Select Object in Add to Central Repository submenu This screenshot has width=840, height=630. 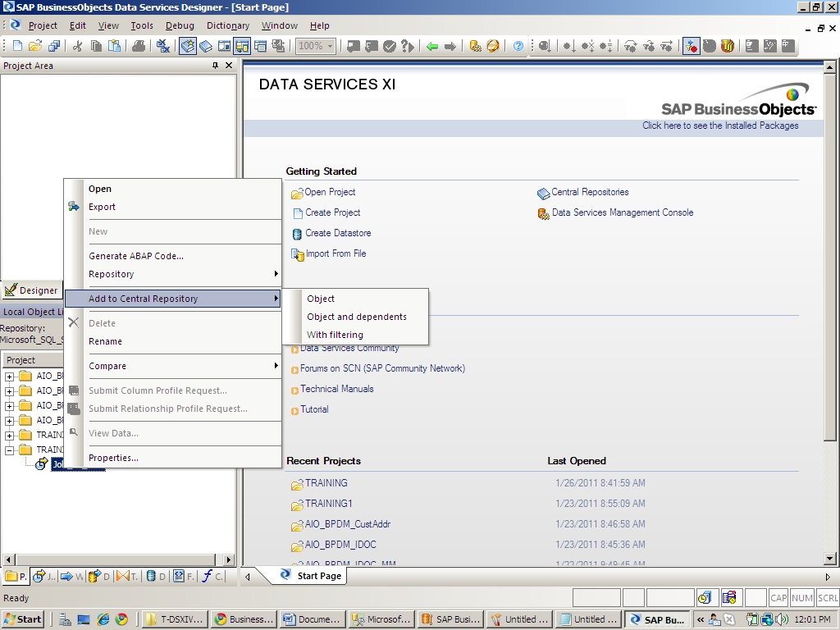pos(356,299)
